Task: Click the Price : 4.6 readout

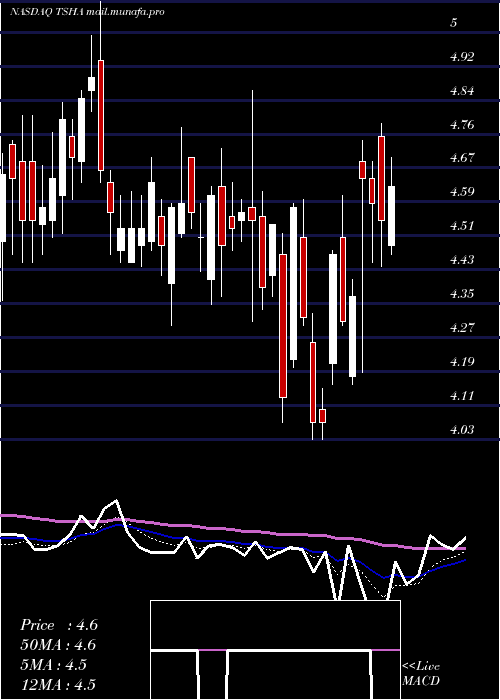Action: 59,625
